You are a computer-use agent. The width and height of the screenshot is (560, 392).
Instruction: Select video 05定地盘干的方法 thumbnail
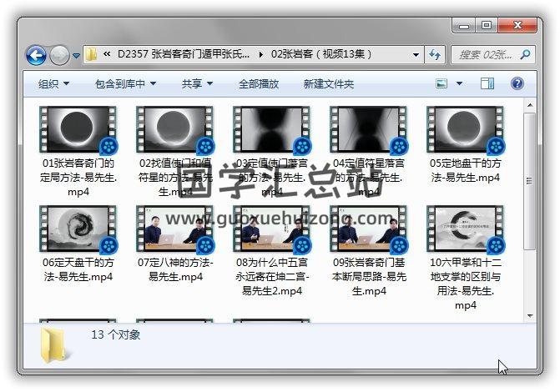(466, 129)
